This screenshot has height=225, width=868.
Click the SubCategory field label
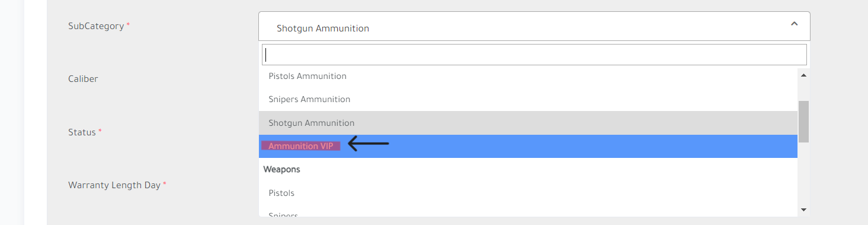point(96,26)
